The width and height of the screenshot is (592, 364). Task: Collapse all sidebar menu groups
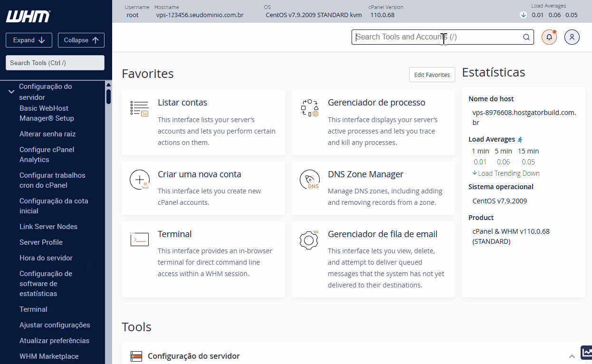pyautogui.click(x=81, y=40)
